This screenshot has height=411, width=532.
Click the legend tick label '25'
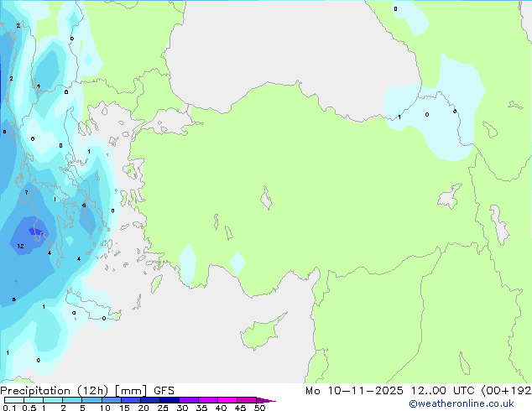click(x=163, y=408)
